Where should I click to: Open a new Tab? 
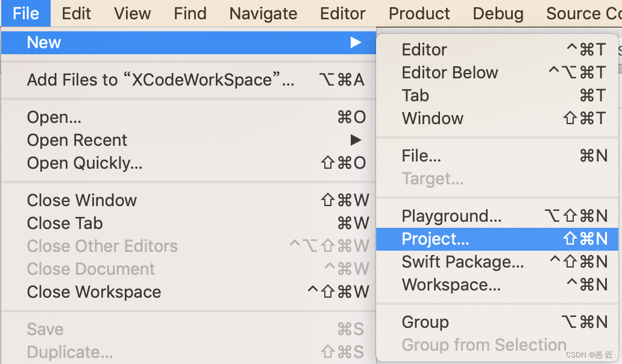coord(415,96)
